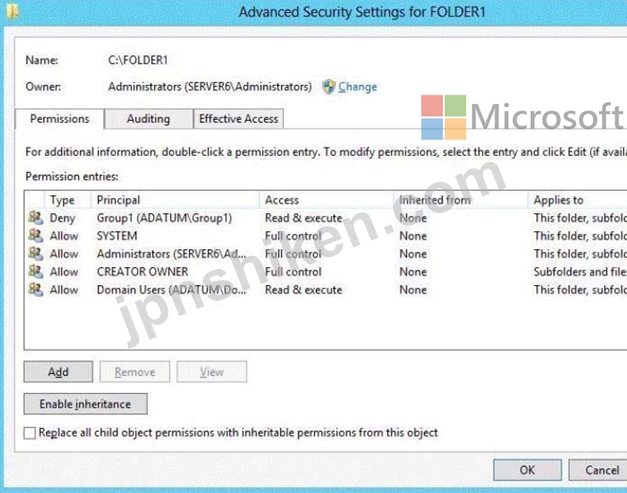Click the folder icon in the title bar

(12, 11)
